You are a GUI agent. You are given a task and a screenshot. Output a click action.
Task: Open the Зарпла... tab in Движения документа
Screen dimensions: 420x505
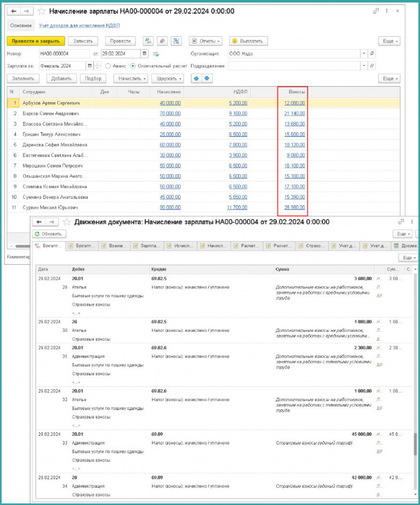[x=147, y=246]
